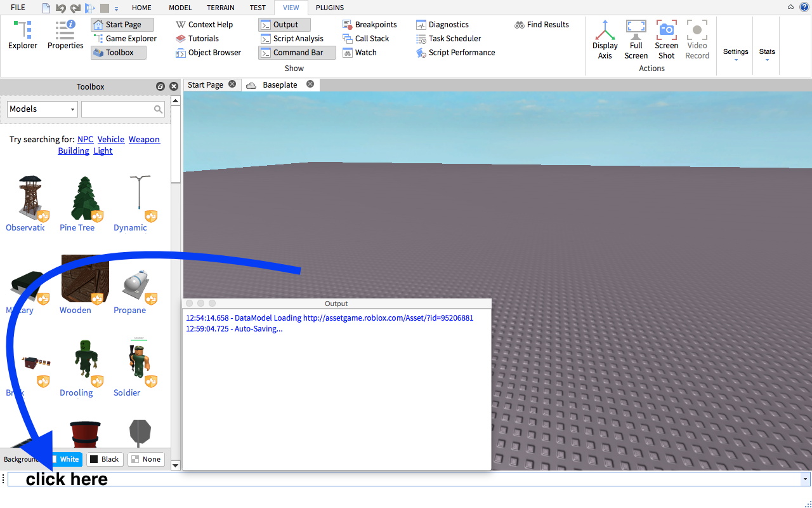Switch to the PLUGINS ribbon tab
Viewport: 812px width, 508px height.
330,8
